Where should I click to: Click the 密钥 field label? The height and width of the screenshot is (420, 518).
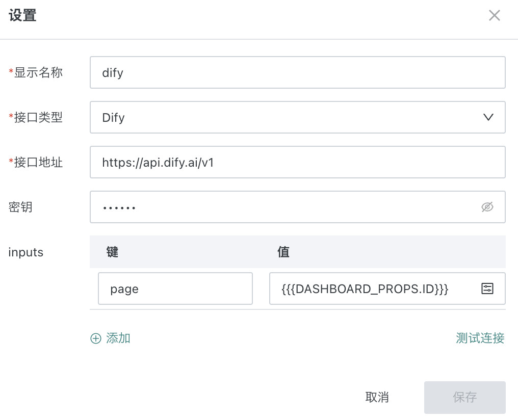[x=20, y=207]
